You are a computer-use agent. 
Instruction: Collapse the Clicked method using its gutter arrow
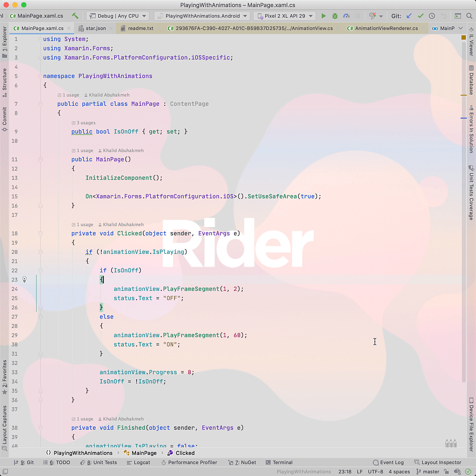pyautogui.click(x=40, y=234)
